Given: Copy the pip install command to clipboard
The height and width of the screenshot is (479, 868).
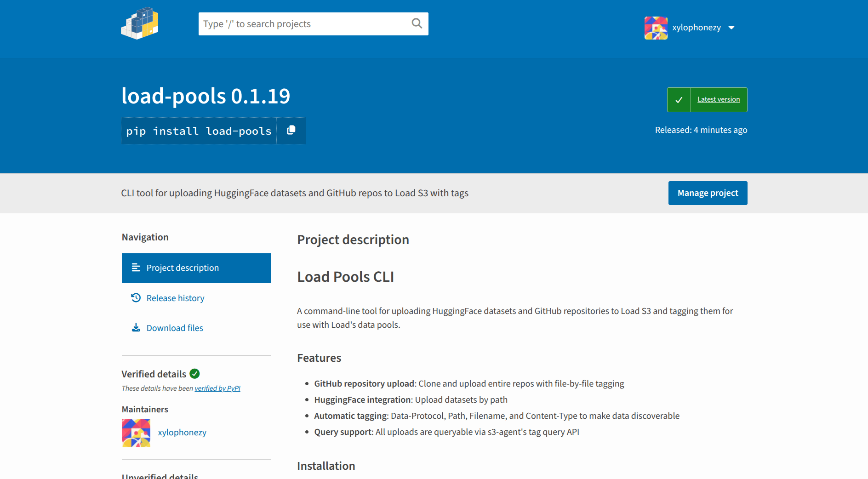Looking at the screenshot, I should click(291, 131).
